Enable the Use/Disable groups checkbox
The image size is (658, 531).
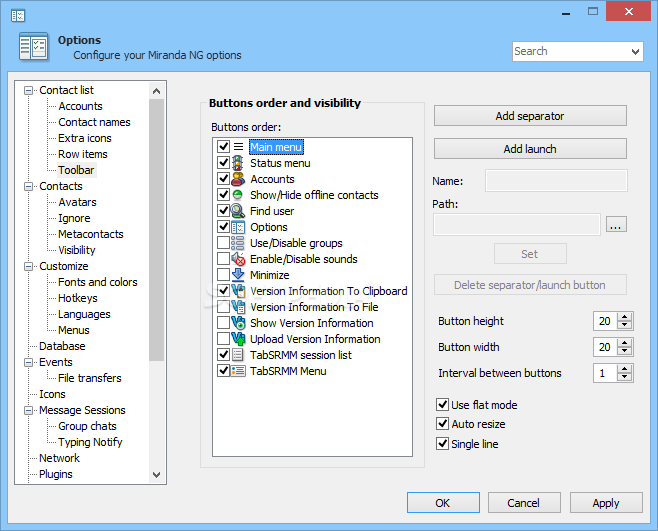(223, 242)
